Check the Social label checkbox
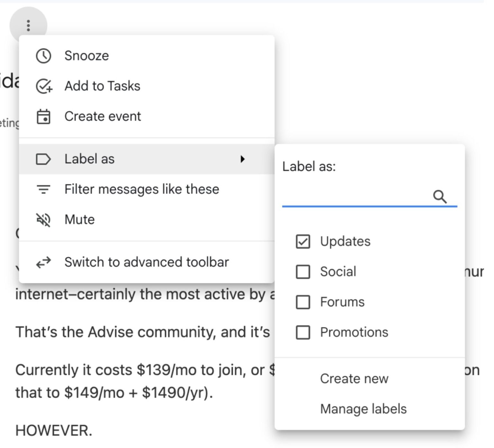This screenshot has height=448, width=494. [x=302, y=272]
